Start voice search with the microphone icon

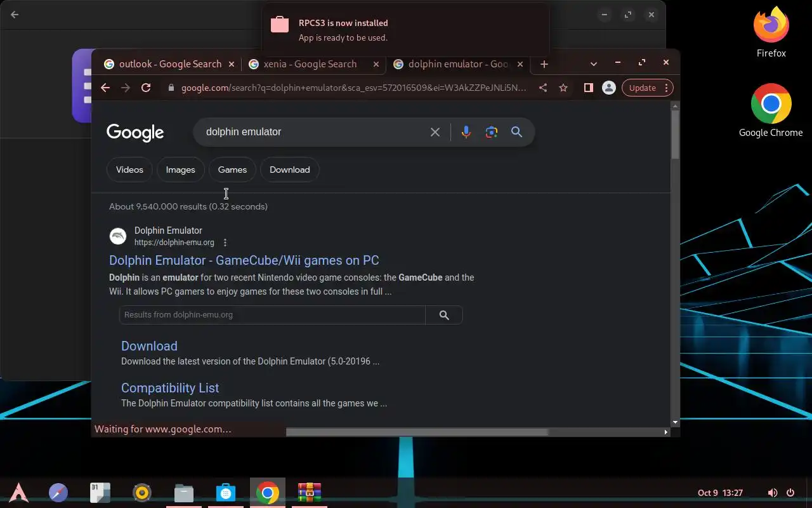(466, 132)
